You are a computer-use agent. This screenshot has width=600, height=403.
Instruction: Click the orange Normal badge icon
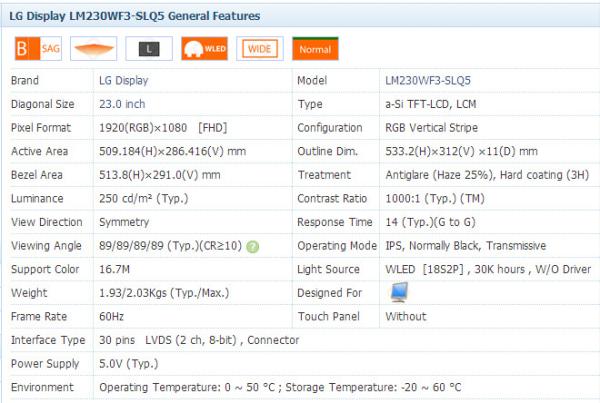pos(315,49)
